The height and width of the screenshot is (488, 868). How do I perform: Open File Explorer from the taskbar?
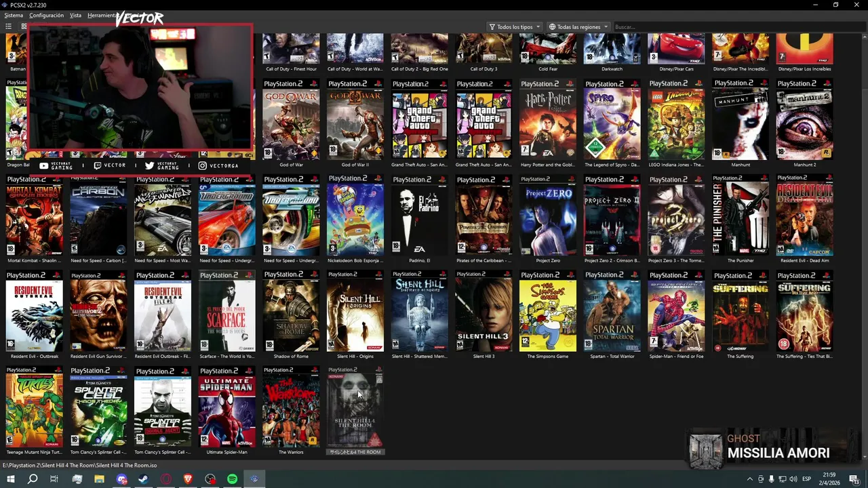click(99, 479)
